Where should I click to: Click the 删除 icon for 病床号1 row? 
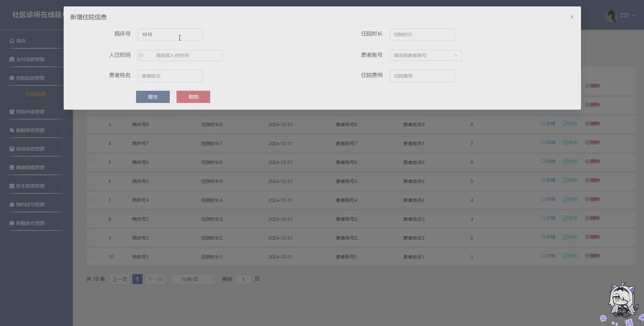point(587,256)
